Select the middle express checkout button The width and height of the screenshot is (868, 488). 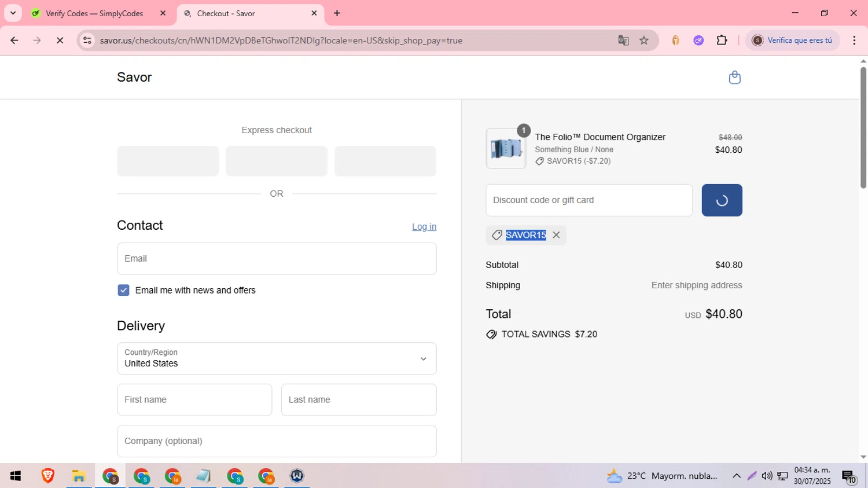click(277, 161)
